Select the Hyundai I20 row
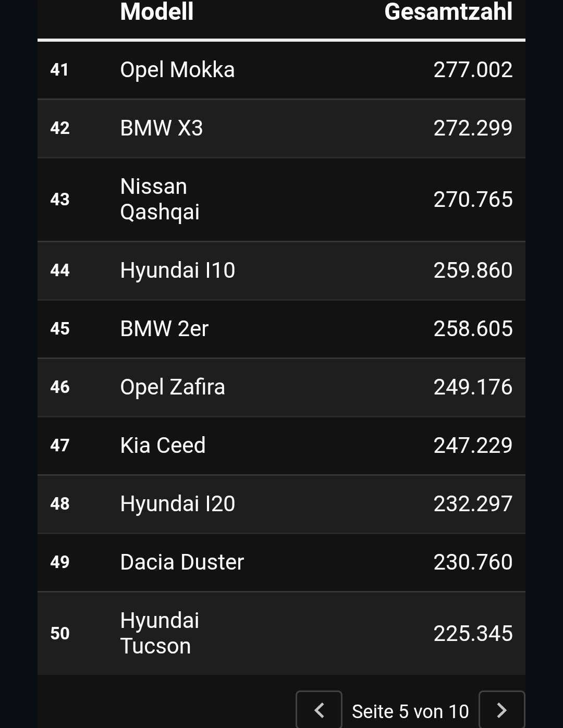Screen dimensions: 563x728 (281, 504)
